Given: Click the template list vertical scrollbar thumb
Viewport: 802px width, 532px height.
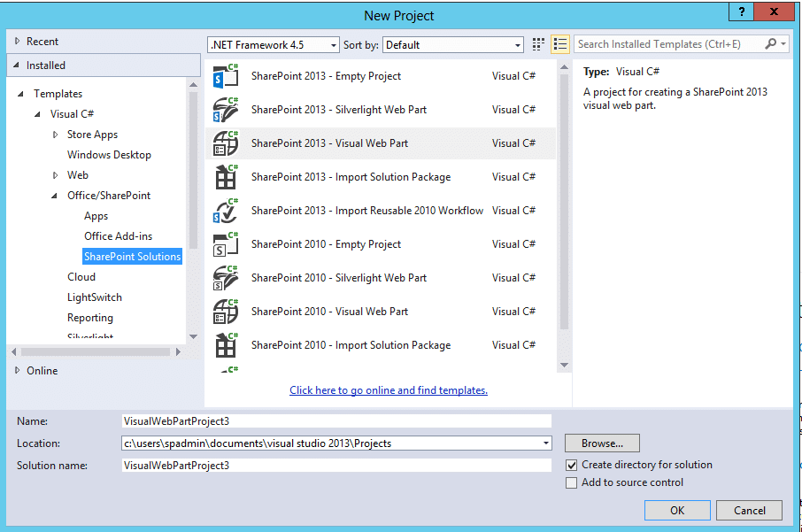Looking at the screenshot, I should [564, 202].
